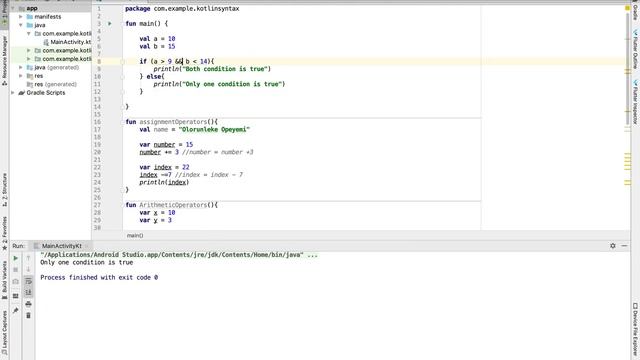
Task: Toggle Scroll to End in the Run console
Action: click(28, 292)
